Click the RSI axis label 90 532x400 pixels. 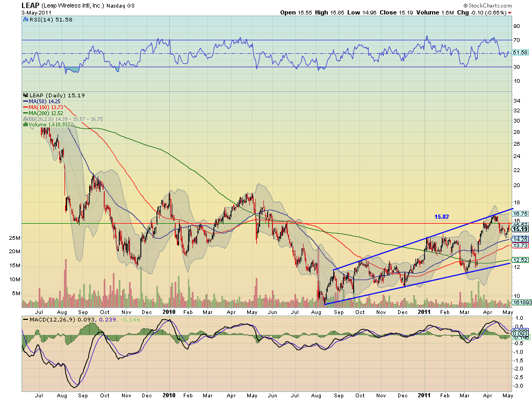coord(517,26)
